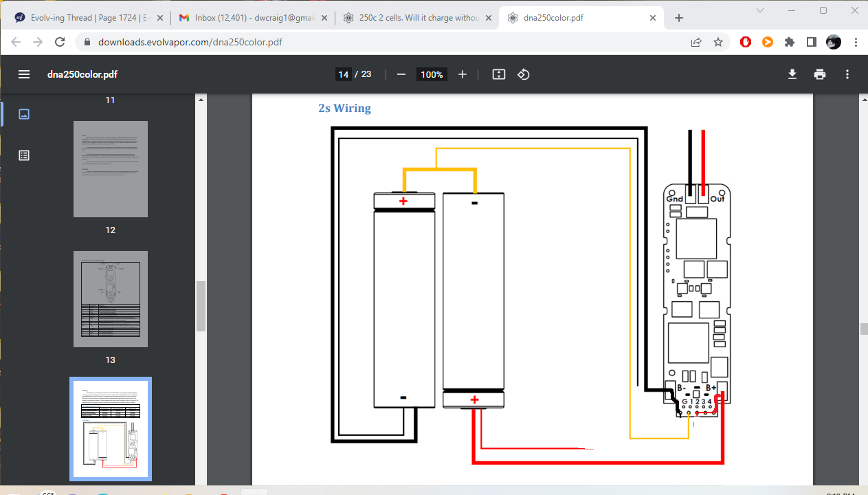Open Chrome three-dot settings menu

[x=856, y=42]
